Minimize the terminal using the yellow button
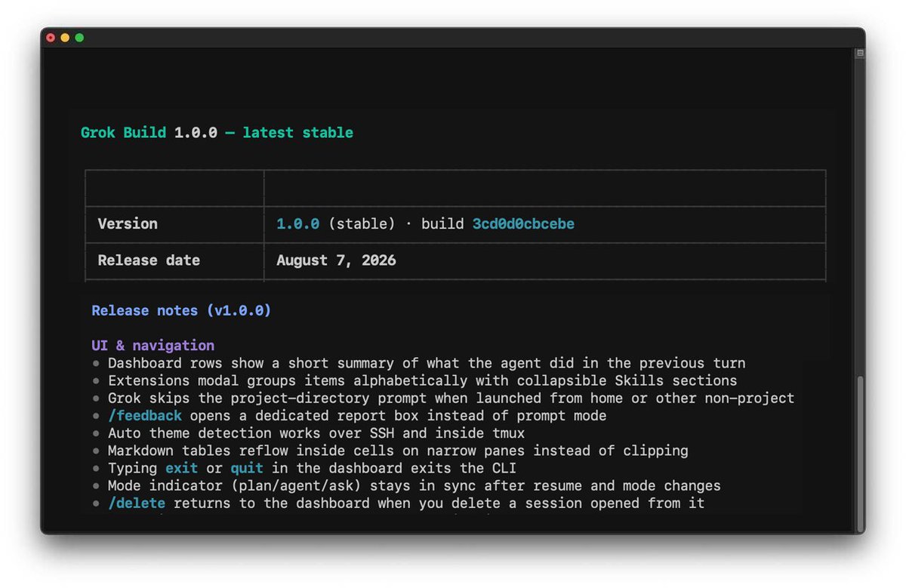The width and height of the screenshot is (906, 588). tap(65, 38)
